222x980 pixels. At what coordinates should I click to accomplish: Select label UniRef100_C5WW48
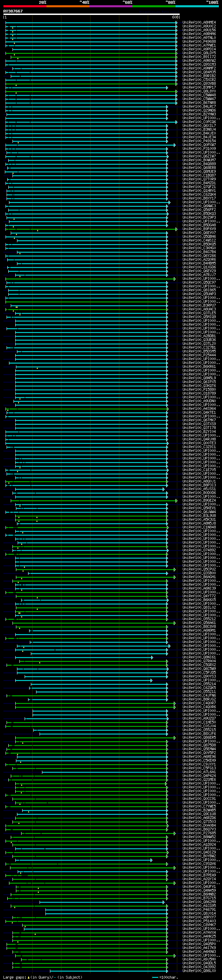(x=199, y=95)
